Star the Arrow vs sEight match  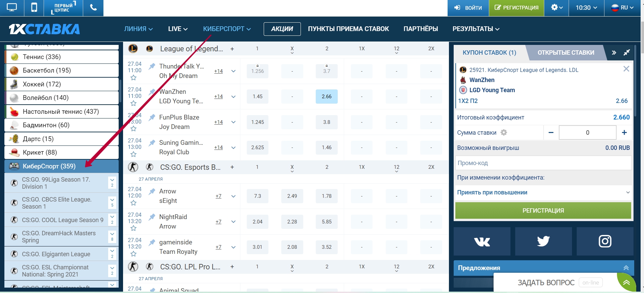(x=134, y=203)
